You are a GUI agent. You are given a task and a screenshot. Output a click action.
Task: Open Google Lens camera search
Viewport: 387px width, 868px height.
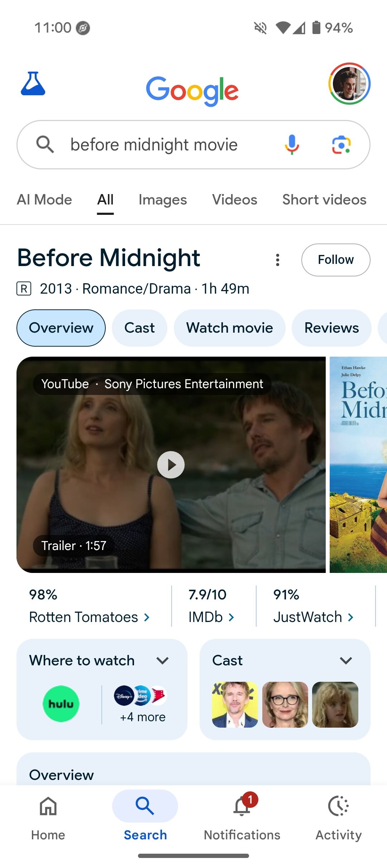click(x=341, y=145)
